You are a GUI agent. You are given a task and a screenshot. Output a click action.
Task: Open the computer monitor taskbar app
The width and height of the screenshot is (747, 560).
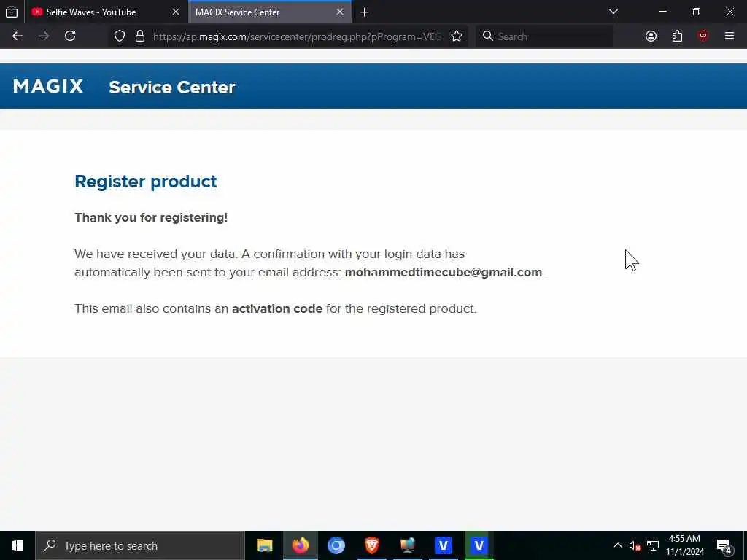(407, 545)
